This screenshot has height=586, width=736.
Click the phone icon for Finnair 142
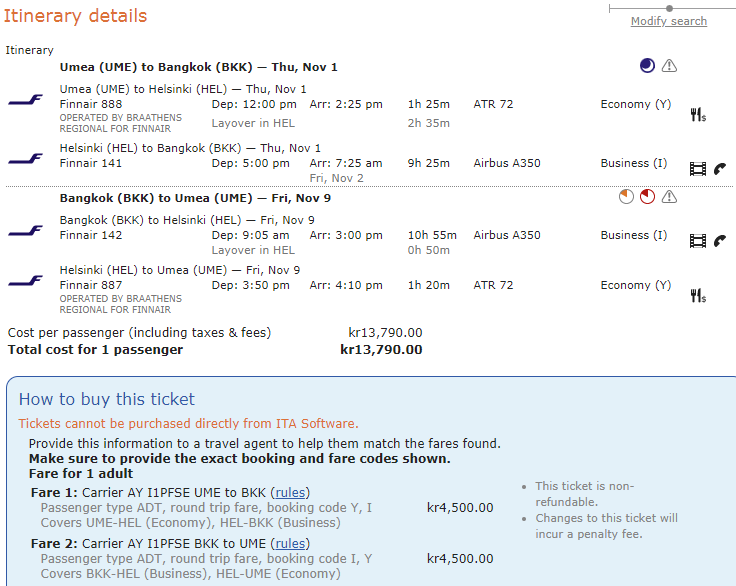tap(720, 240)
